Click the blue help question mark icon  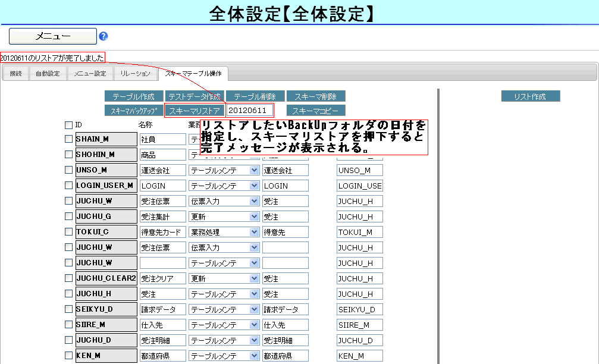coord(104,36)
